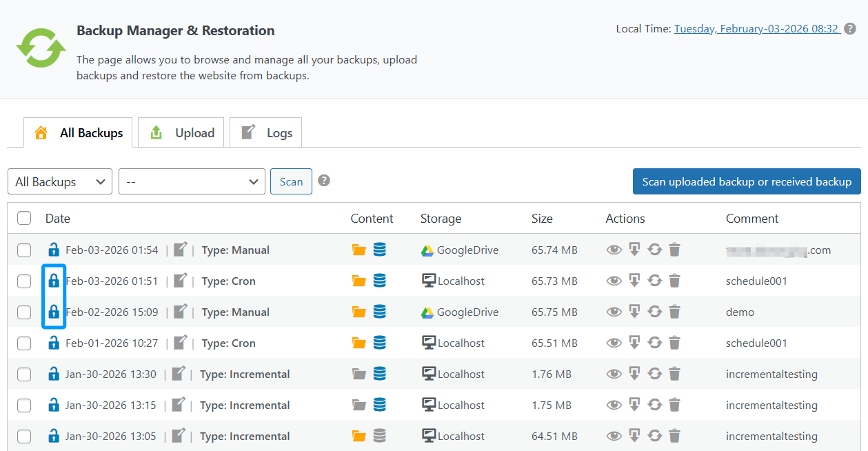This screenshot has height=451, width=868.
Task: Download the Feb-03-2026 01:54 GoogleDrive backup
Action: [x=634, y=250]
